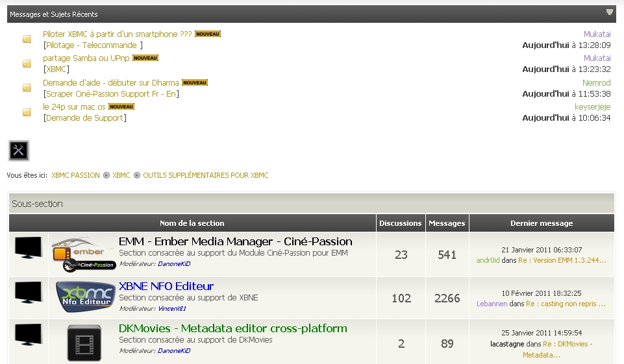This screenshot has height=364, width=624.
Task: Go to XBMC breadcrumb link
Action: [x=121, y=175]
